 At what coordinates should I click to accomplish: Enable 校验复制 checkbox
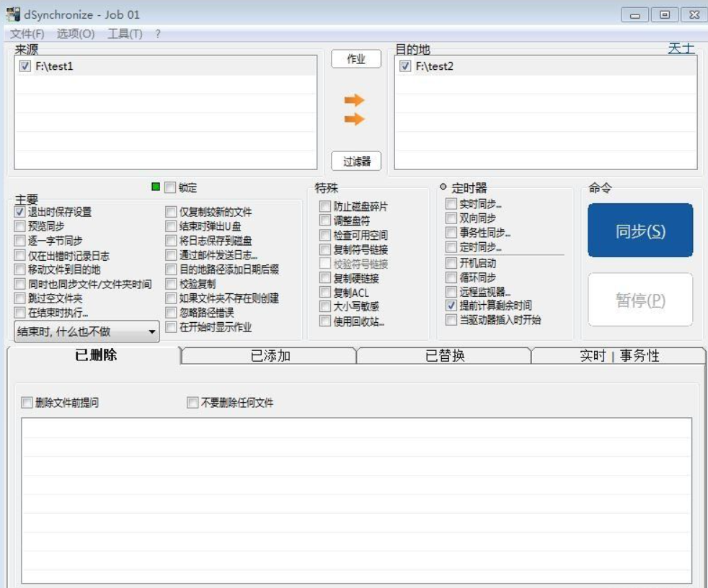171,284
